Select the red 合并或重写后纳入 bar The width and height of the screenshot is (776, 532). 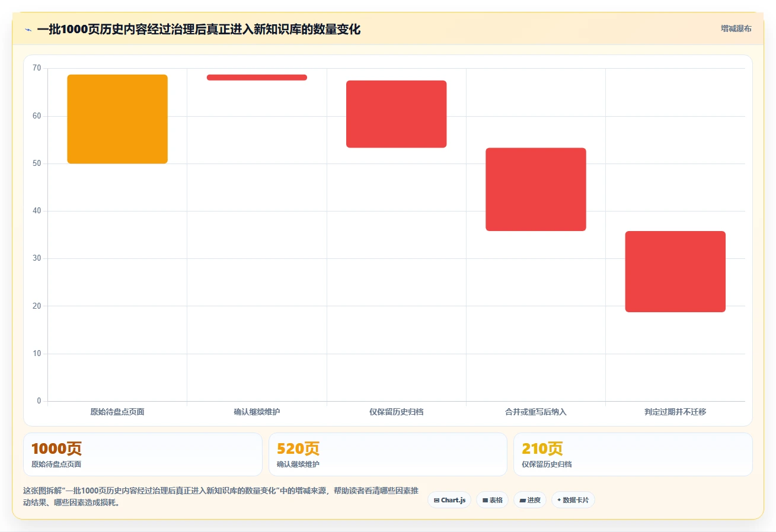(536, 189)
